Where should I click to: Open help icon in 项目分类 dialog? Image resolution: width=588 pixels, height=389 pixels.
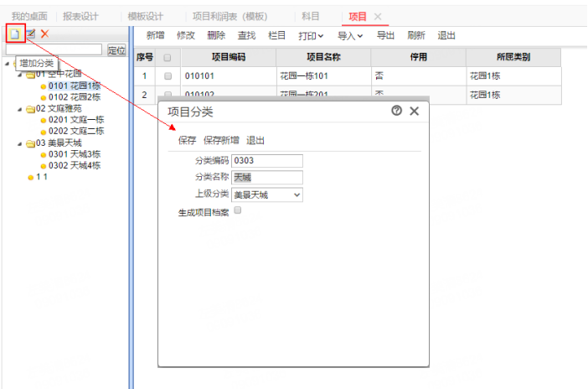click(x=396, y=111)
